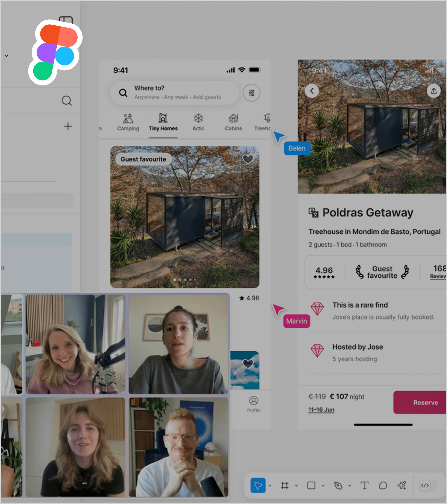
Task: Click the Belen cursor label
Action: coord(297,148)
